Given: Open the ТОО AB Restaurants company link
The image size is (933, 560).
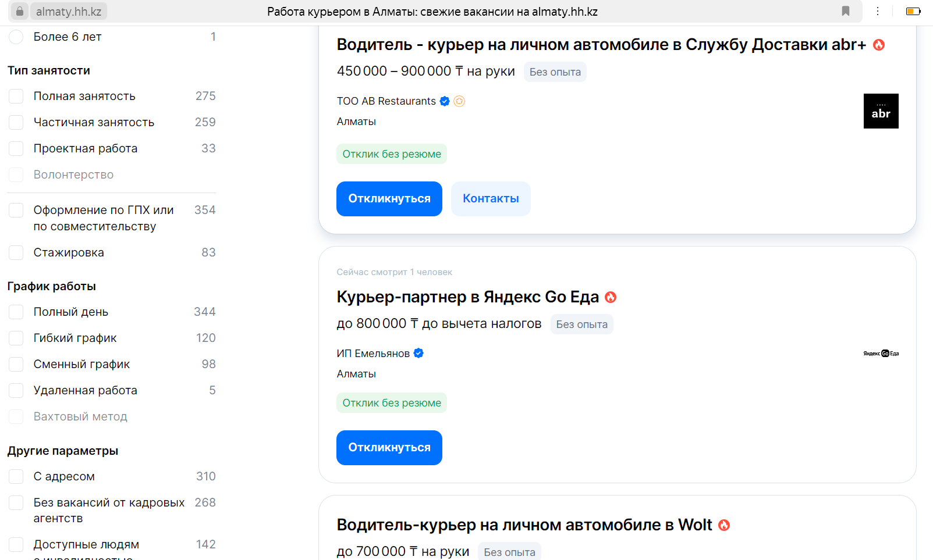Looking at the screenshot, I should (386, 101).
